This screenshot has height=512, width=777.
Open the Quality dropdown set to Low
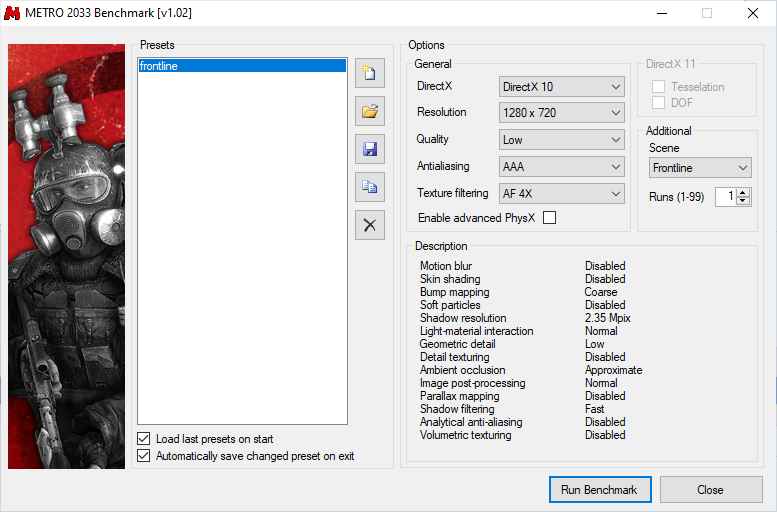pos(561,140)
